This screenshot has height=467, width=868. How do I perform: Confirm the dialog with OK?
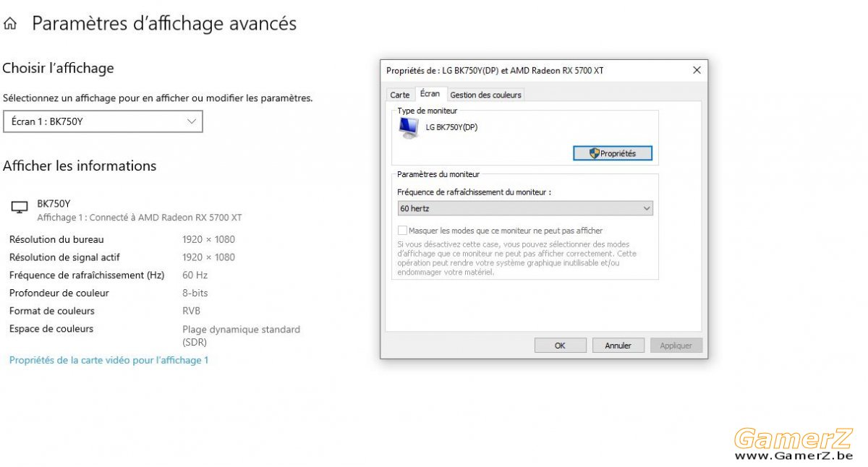point(560,346)
